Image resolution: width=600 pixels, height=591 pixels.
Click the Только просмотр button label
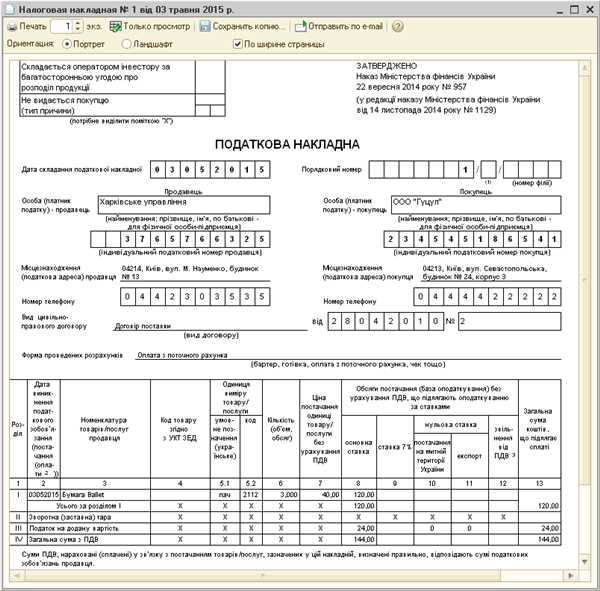coord(157,26)
